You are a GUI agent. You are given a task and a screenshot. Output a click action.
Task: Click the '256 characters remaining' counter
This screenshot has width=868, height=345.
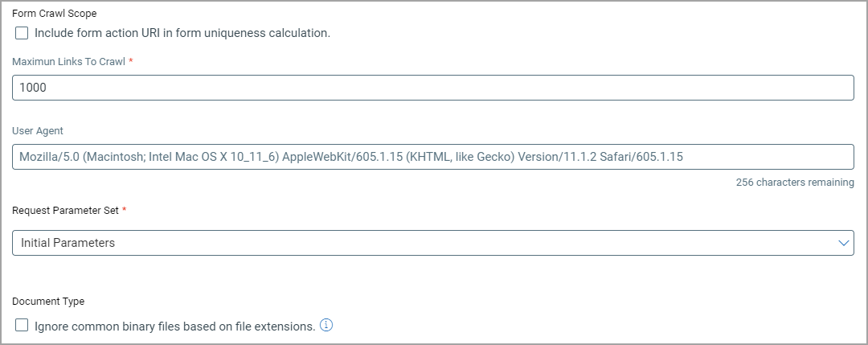tap(794, 183)
